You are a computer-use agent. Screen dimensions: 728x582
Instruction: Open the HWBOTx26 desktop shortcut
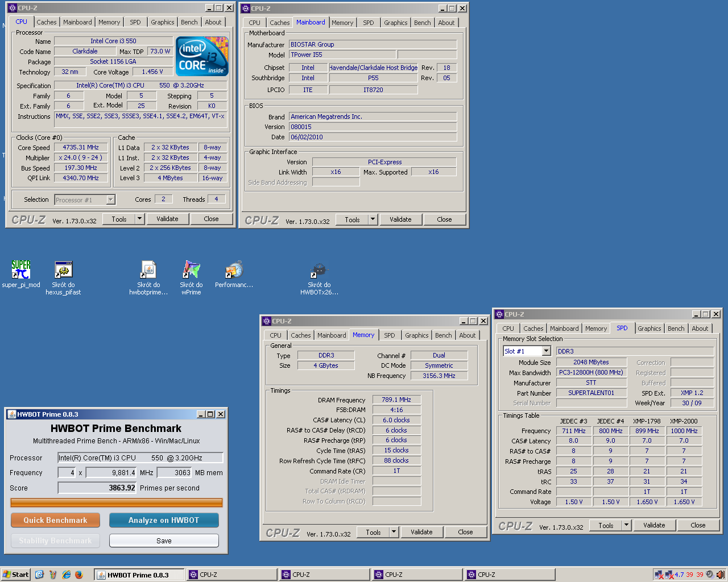tap(319, 278)
